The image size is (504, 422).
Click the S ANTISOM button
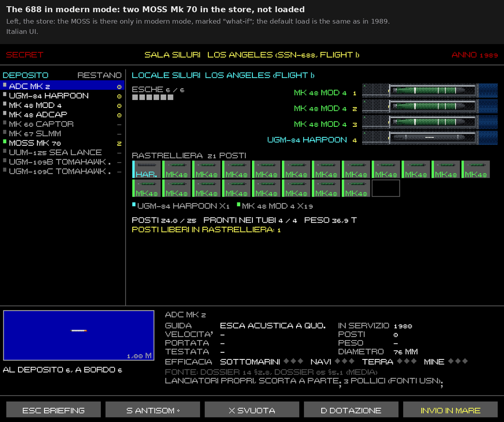coord(153,410)
